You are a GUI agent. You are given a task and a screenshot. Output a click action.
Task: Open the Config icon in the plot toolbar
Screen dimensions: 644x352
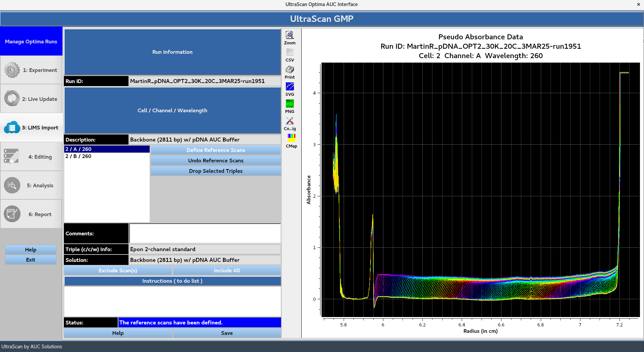(x=290, y=121)
